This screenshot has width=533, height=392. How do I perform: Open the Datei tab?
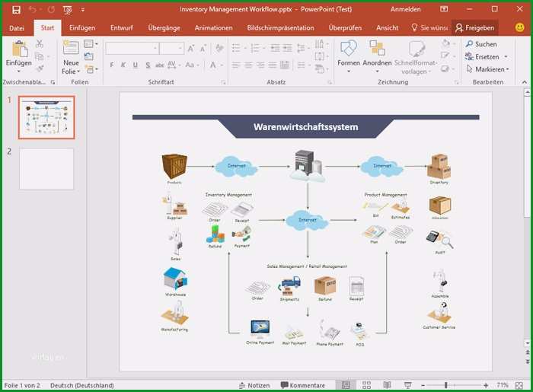[16, 28]
